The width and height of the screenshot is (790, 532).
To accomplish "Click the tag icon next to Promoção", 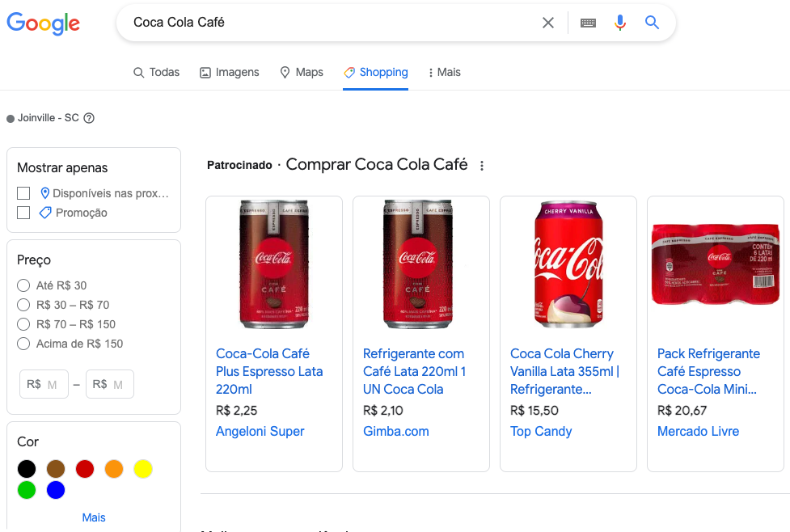I will [x=45, y=213].
